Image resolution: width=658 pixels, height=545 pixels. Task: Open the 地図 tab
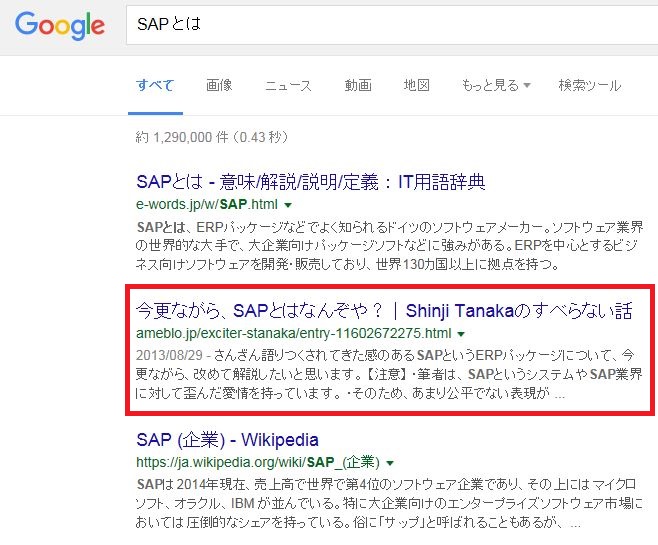tap(416, 85)
